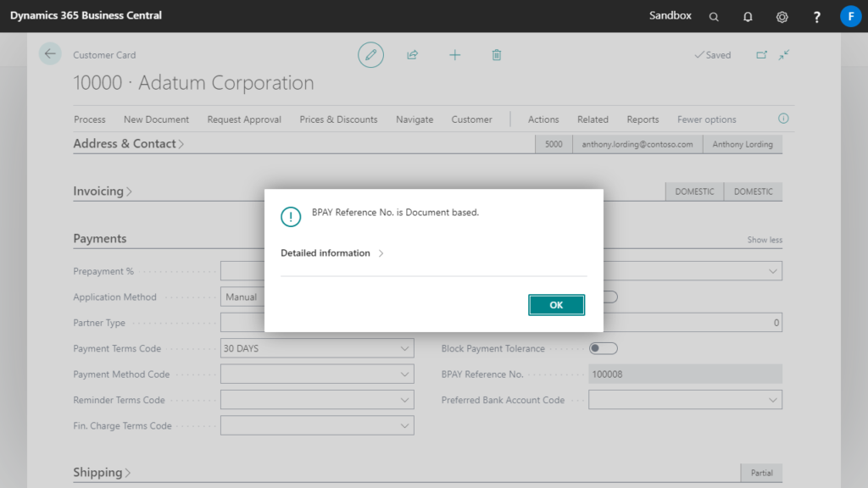Open the Settings gear icon
The width and height of the screenshot is (868, 488).
[782, 16]
